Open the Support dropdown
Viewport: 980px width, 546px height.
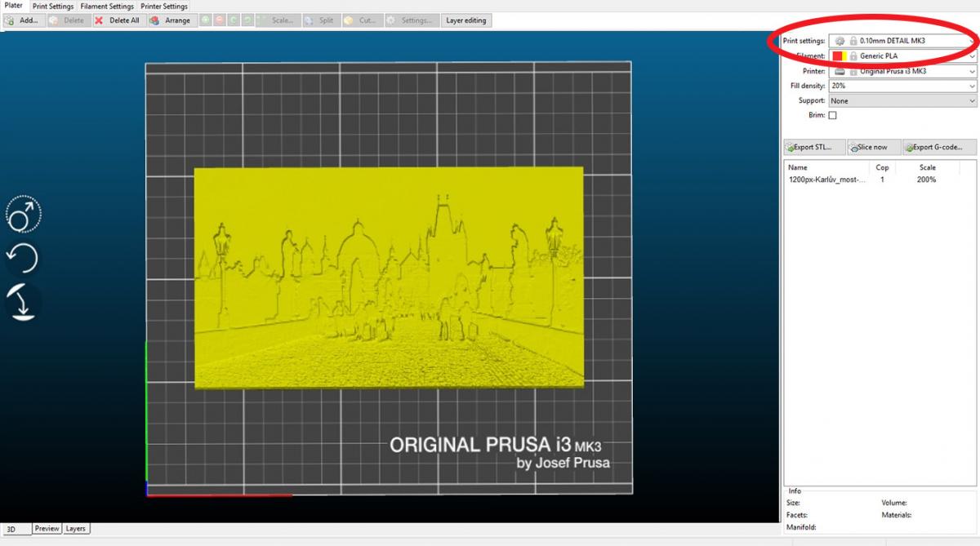tap(902, 101)
